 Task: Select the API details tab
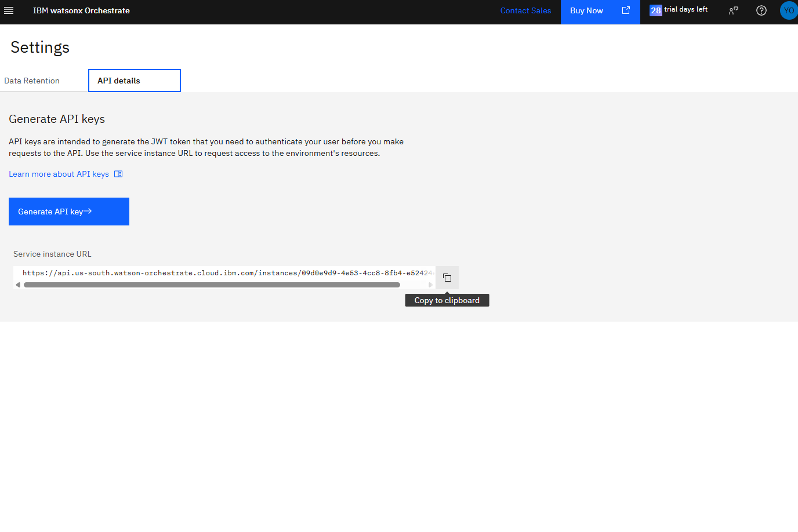coord(135,81)
